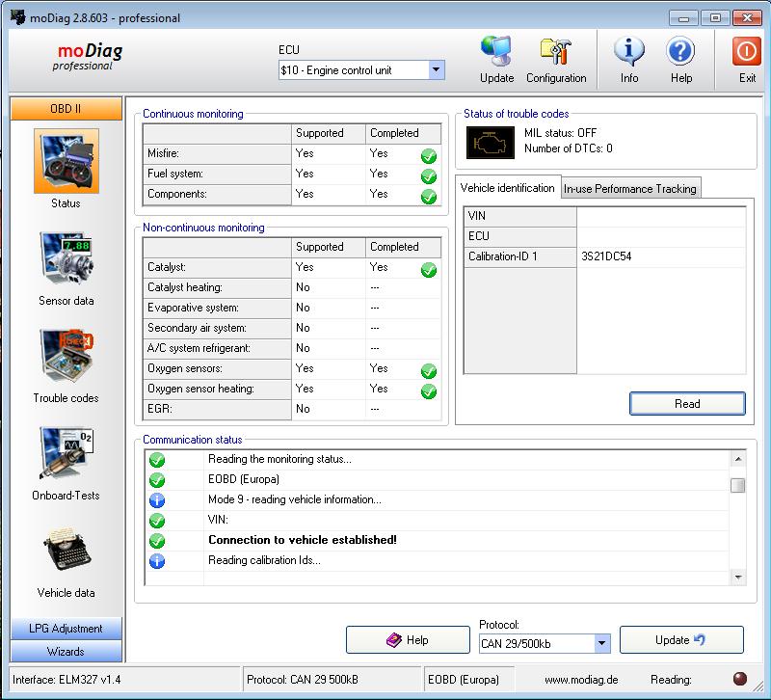Click the Info icon
Screen dimensions: 771x700
[x=628, y=52]
